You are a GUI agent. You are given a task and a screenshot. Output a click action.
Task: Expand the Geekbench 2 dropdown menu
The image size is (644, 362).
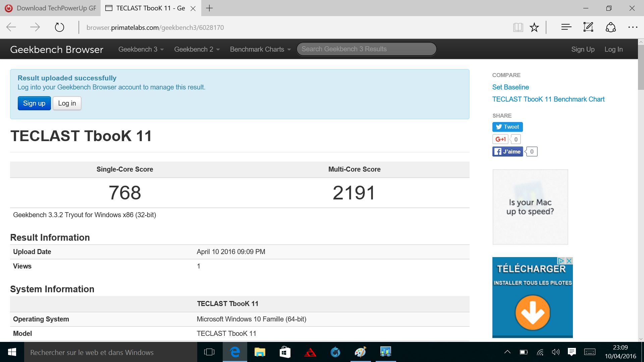(x=197, y=49)
